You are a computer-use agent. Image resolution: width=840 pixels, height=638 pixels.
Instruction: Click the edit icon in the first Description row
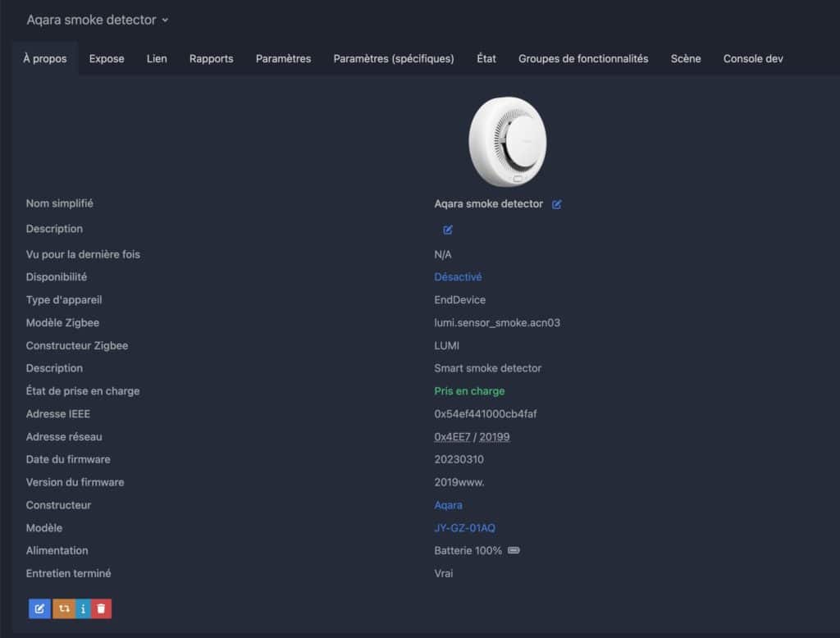point(448,230)
